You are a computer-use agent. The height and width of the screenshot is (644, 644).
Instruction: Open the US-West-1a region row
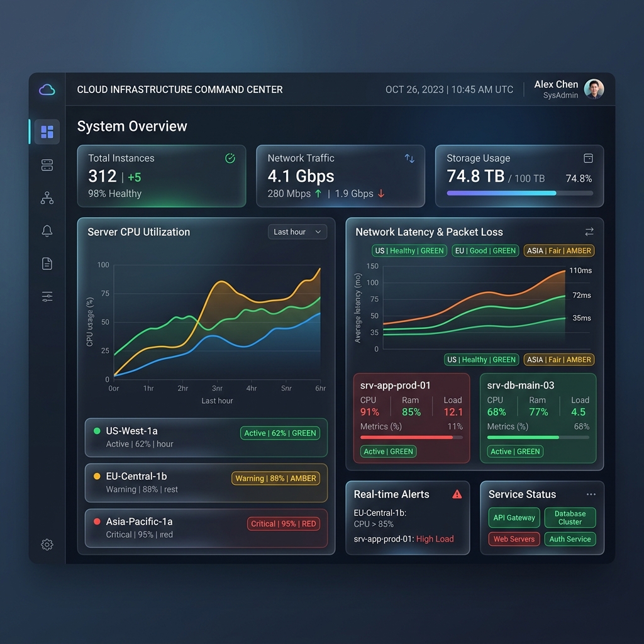206,438
